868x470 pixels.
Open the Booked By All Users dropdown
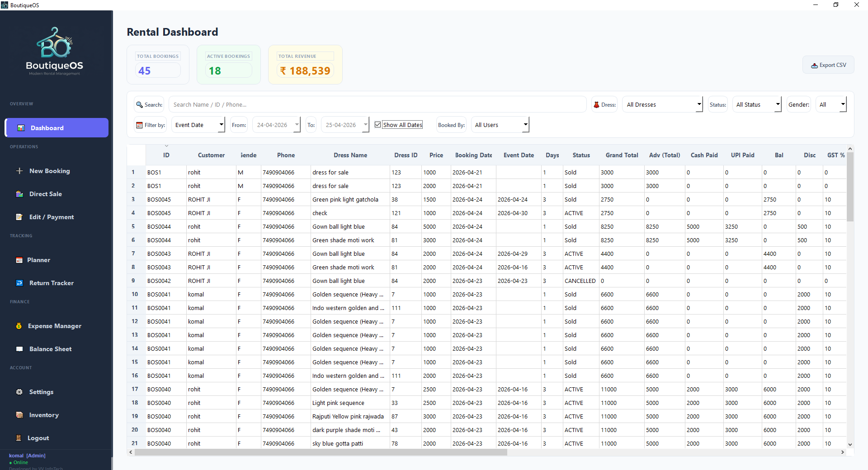500,125
